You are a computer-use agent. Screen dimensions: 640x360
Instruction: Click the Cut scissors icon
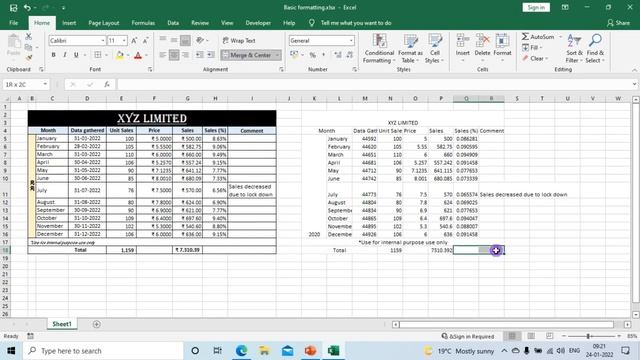[29, 37]
